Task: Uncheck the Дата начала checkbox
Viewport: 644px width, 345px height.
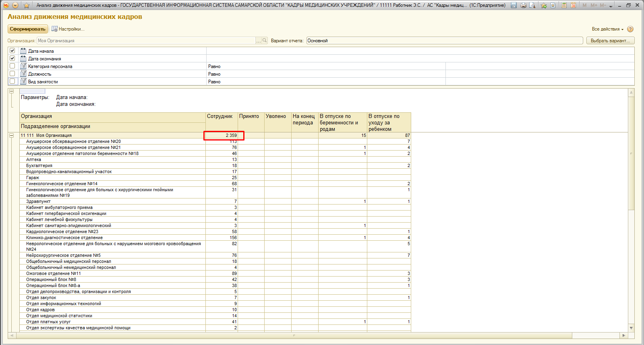Action: (12, 51)
